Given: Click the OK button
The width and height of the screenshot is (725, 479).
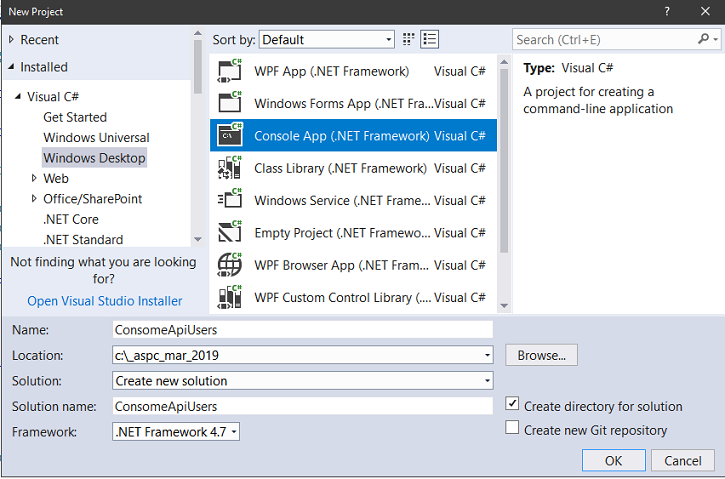Looking at the screenshot, I should [614, 461].
